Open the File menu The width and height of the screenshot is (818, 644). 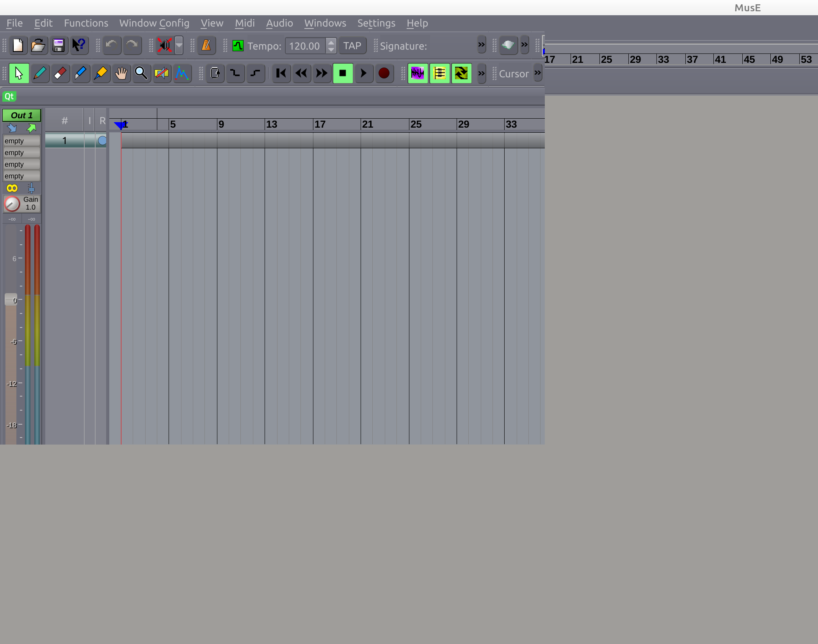pyautogui.click(x=14, y=23)
